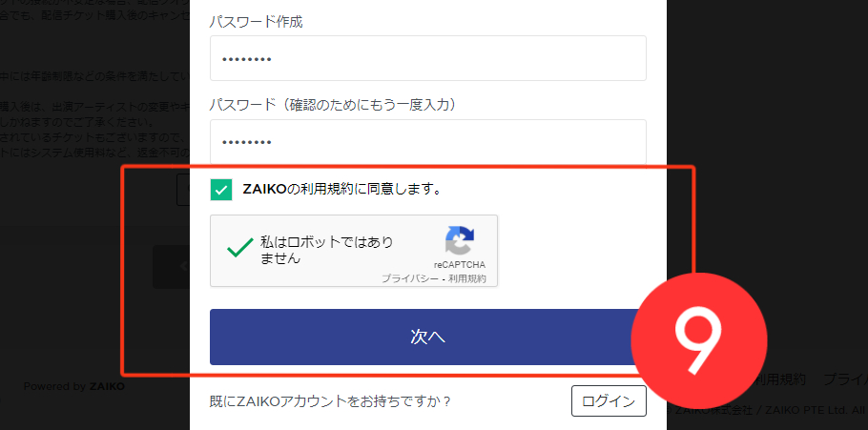Viewport: 868px width, 430px height.
Task: Click the reCAPTCHA logo icon
Action: tap(460, 239)
